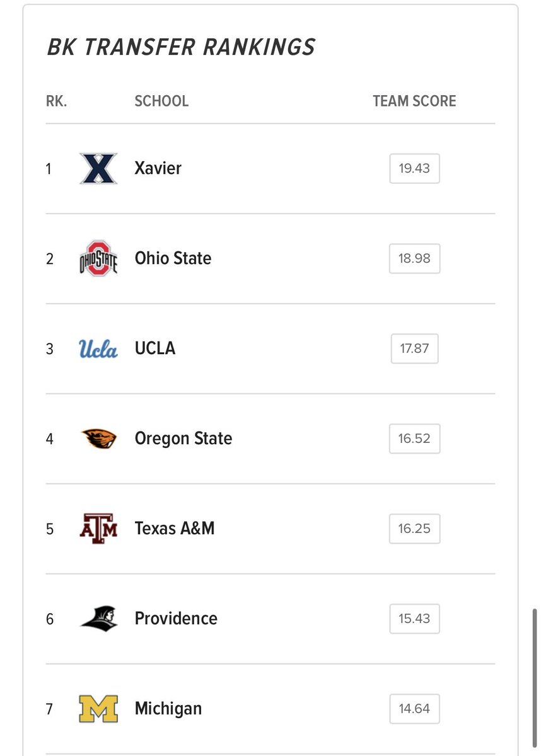The width and height of the screenshot is (541, 756).
Task: Open the Texas A&M school link
Action: coord(175,528)
